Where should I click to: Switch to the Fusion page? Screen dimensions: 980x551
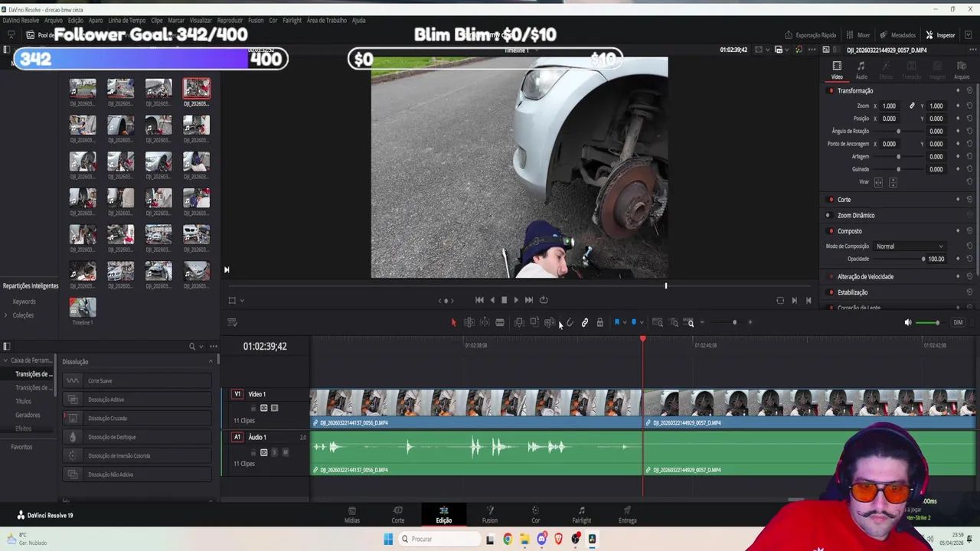(x=489, y=515)
